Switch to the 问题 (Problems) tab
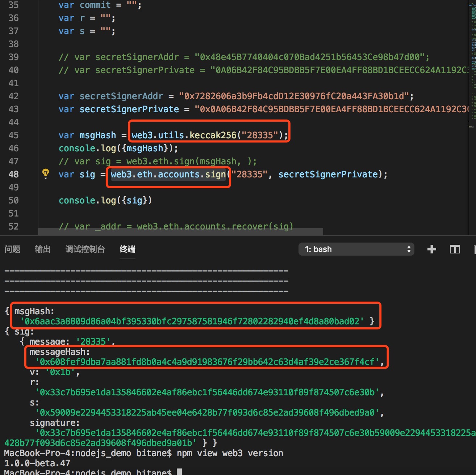The image size is (476, 475). click(x=12, y=249)
